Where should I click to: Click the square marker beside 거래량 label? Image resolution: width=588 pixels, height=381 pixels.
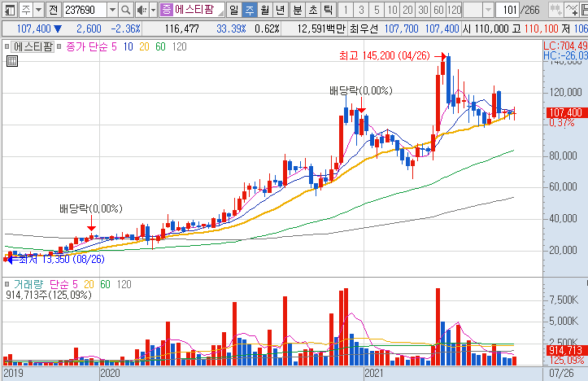click(x=7, y=284)
